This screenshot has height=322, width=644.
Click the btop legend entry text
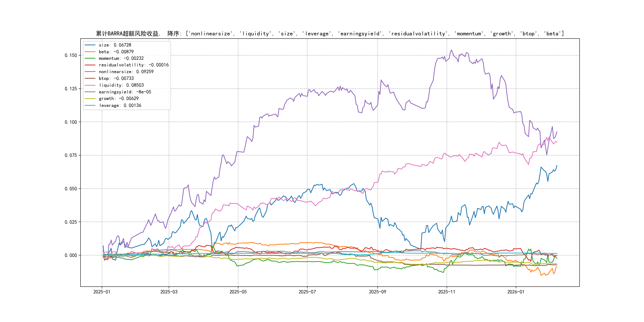click(116, 79)
